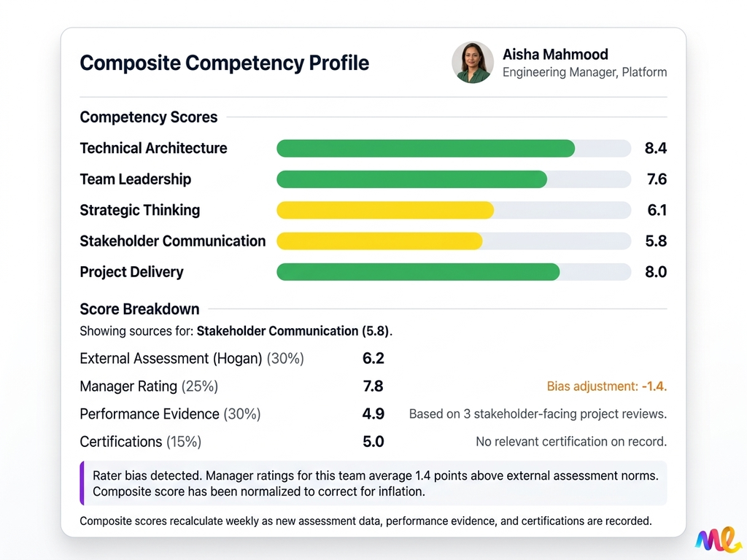Image resolution: width=747 pixels, height=560 pixels.
Task: Click the Bias adjustment: -1.4 note
Action: click(x=607, y=386)
